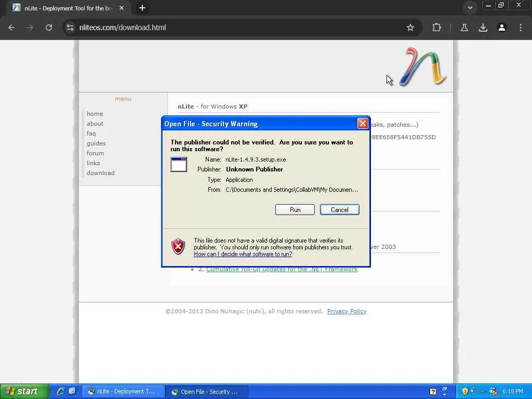Reload the nliteos download page
Image resolution: width=532 pixels, height=399 pixels.
[49, 28]
